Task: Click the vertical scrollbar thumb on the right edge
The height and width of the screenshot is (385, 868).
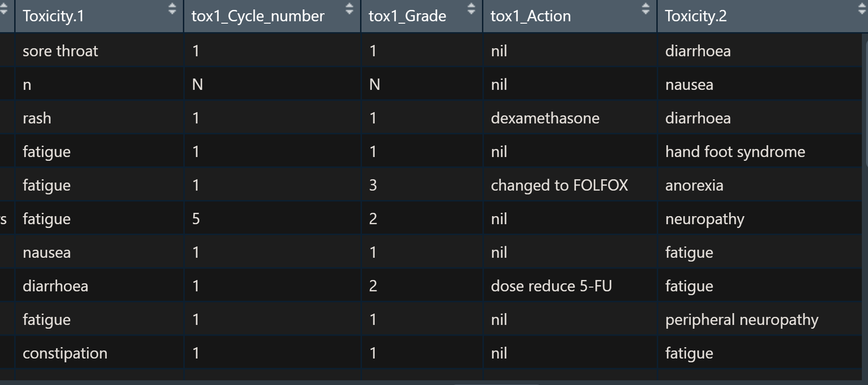Action: tap(866, 102)
